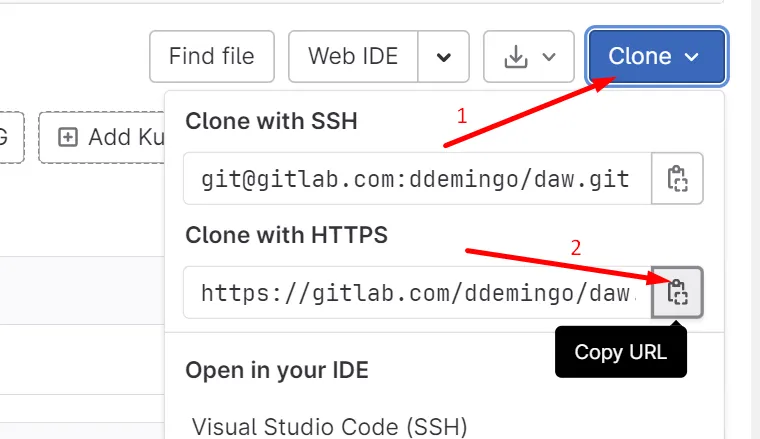Open the download source code chevron

point(548,56)
